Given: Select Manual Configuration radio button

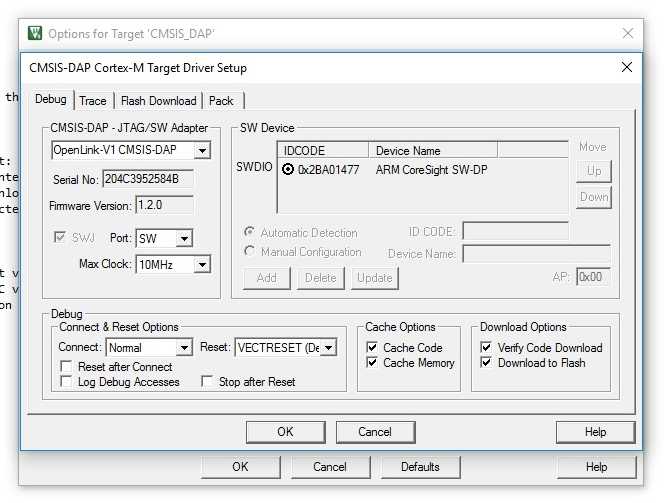Looking at the screenshot, I should tap(250, 251).
